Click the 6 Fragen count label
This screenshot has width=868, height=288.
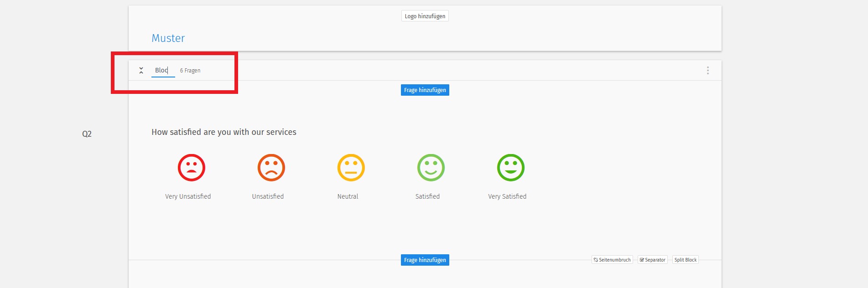(190, 71)
